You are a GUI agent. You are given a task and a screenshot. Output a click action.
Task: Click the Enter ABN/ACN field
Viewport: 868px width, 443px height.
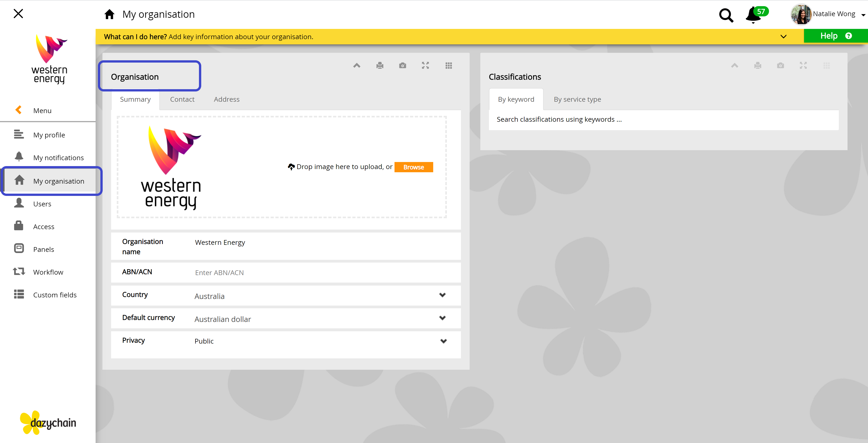click(286, 273)
